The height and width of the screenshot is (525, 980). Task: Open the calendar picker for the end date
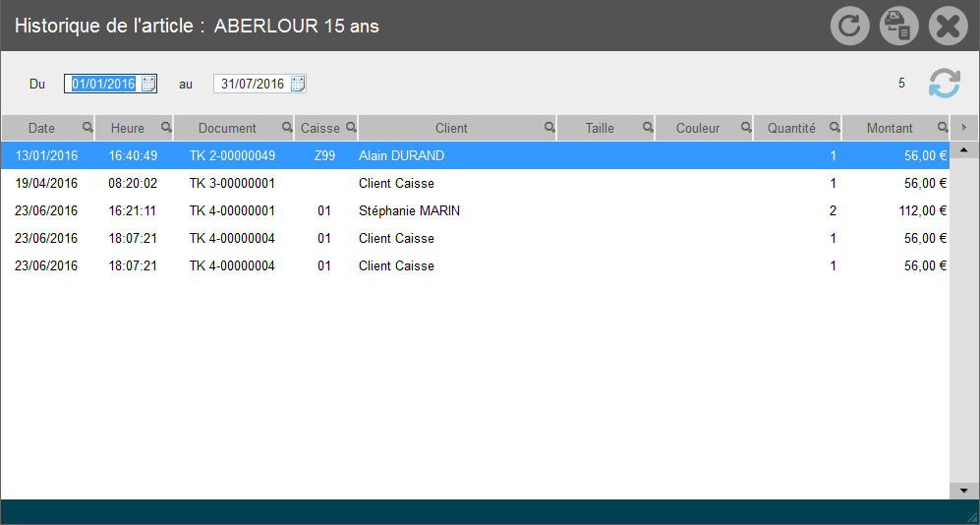(298, 84)
